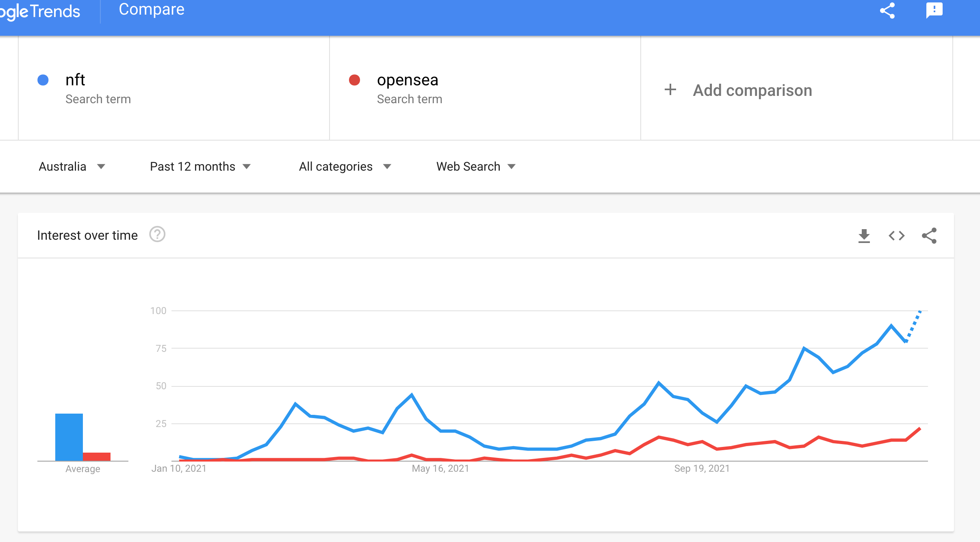The height and width of the screenshot is (542, 980).
Task: Click the Sep 19, 2021 timeline label
Action: click(x=702, y=468)
